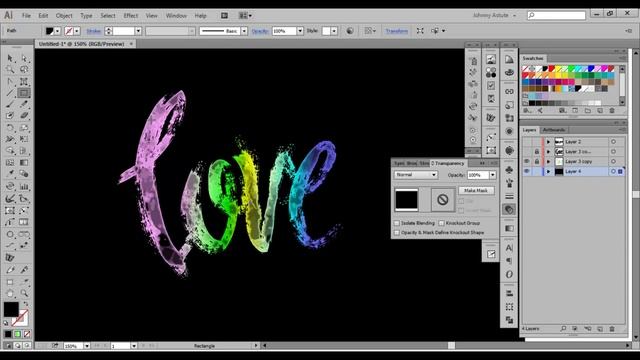Open the File menu
Image resolution: width=640 pixels, height=360 pixels.
click(26, 16)
